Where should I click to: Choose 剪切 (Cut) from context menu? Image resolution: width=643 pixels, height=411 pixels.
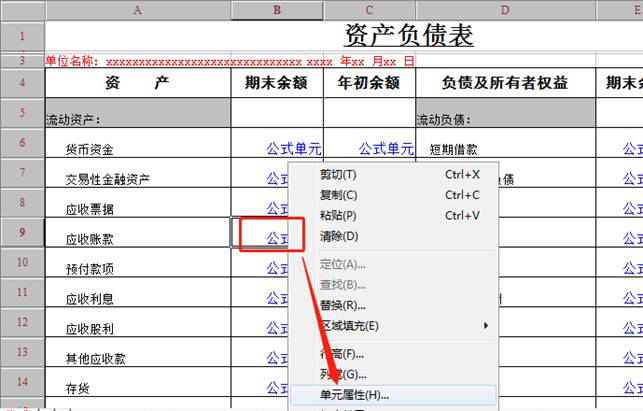point(338,174)
